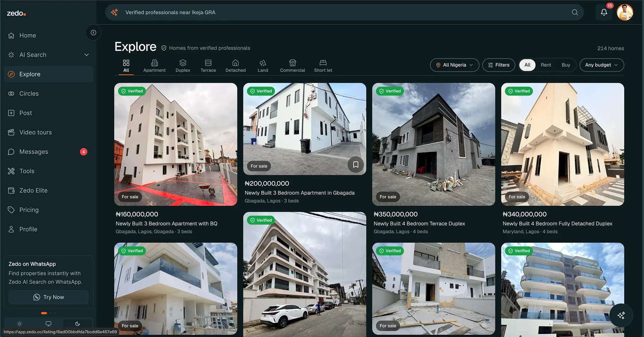Open Newly Built 3 Bedroom Apartment with BQ
Screen dimensions: 644x337
[x=167, y=224]
